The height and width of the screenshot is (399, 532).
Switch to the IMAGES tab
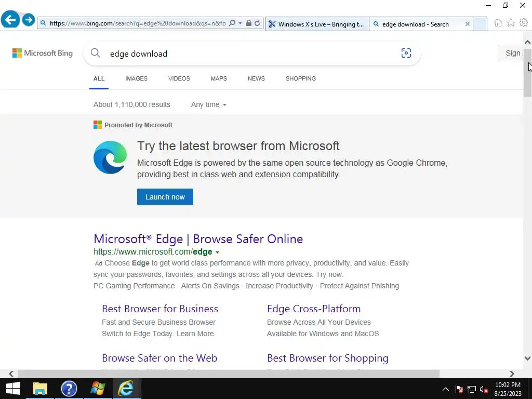tap(137, 78)
